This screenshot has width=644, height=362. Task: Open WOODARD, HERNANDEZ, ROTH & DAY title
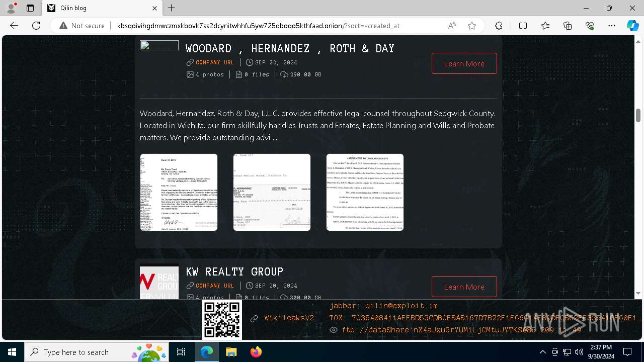click(290, 48)
